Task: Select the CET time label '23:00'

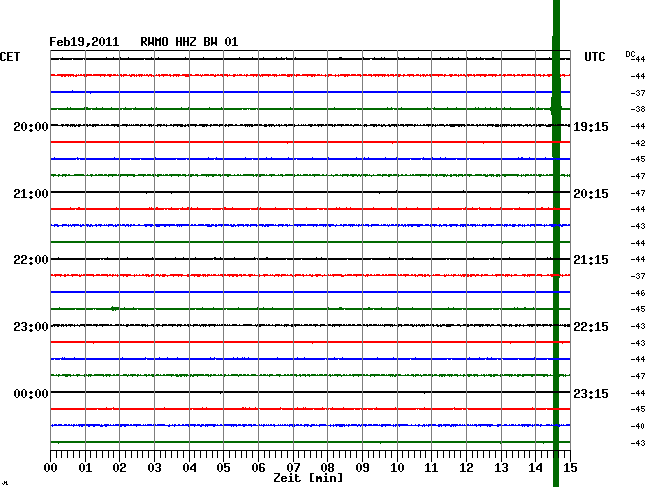Action: pos(31,327)
